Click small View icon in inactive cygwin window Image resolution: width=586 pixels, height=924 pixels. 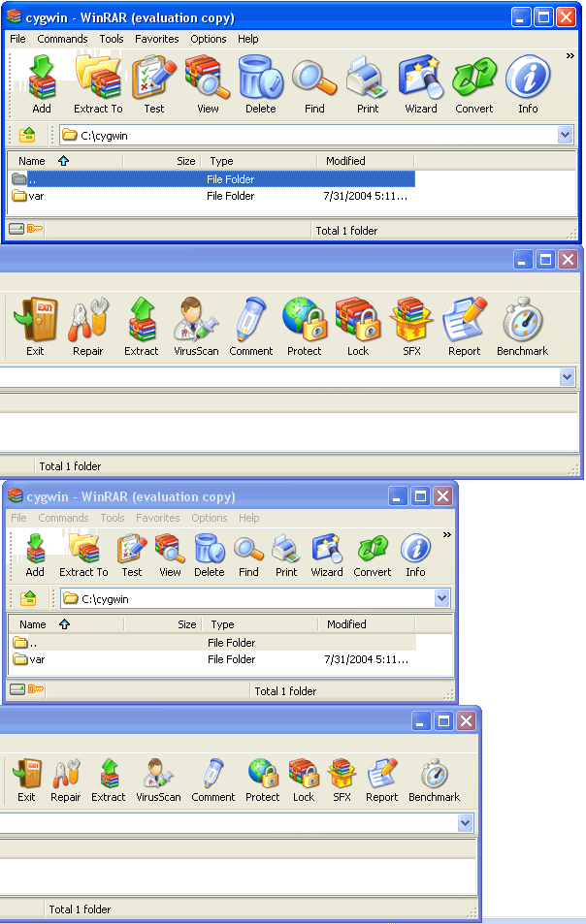170,549
